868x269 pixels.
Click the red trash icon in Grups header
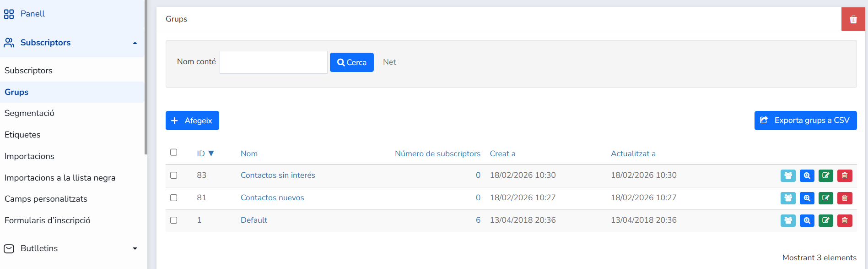tap(853, 19)
